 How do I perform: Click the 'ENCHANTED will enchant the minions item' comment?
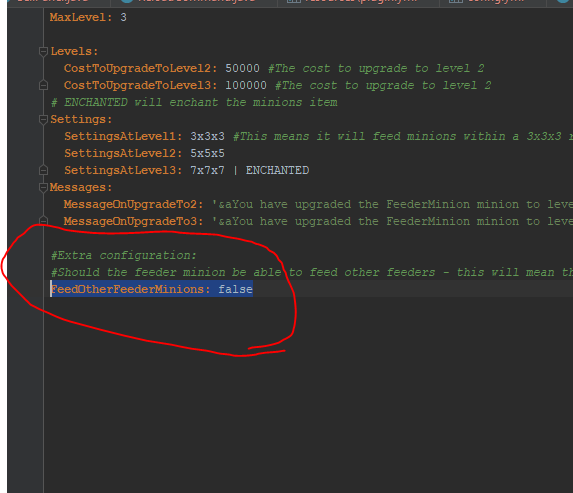point(201,102)
